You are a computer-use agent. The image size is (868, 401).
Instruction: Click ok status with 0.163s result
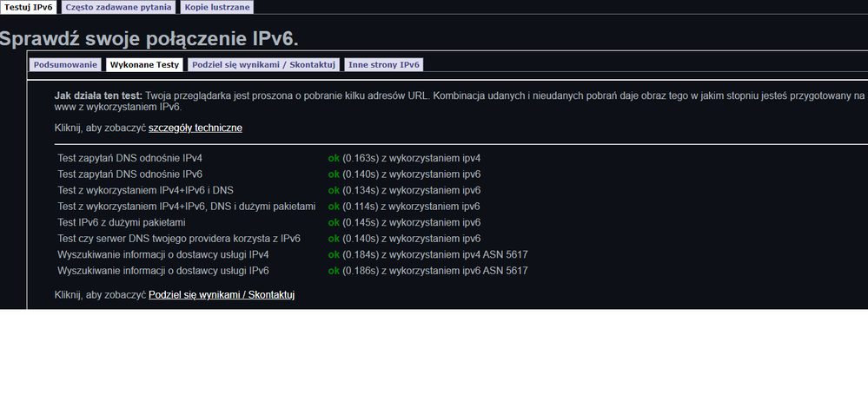(334, 158)
